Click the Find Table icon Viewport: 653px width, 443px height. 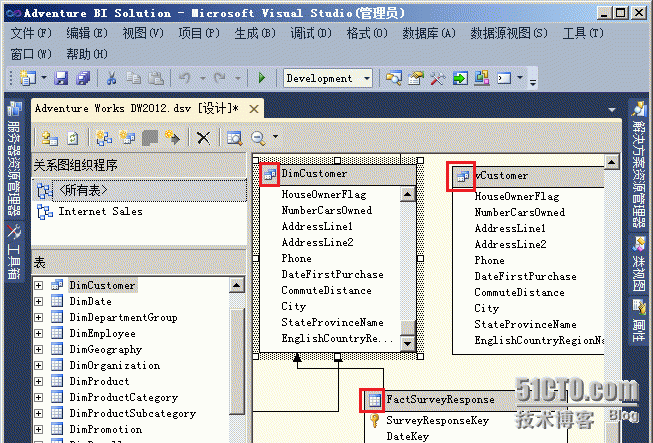click(234, 138)
